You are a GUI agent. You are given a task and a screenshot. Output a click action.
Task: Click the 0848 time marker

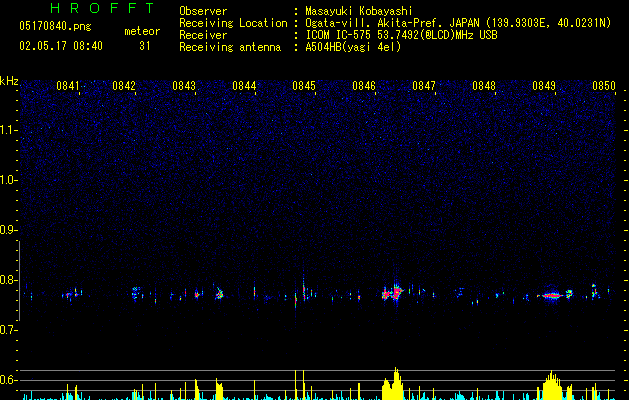[x=484, y=85]
